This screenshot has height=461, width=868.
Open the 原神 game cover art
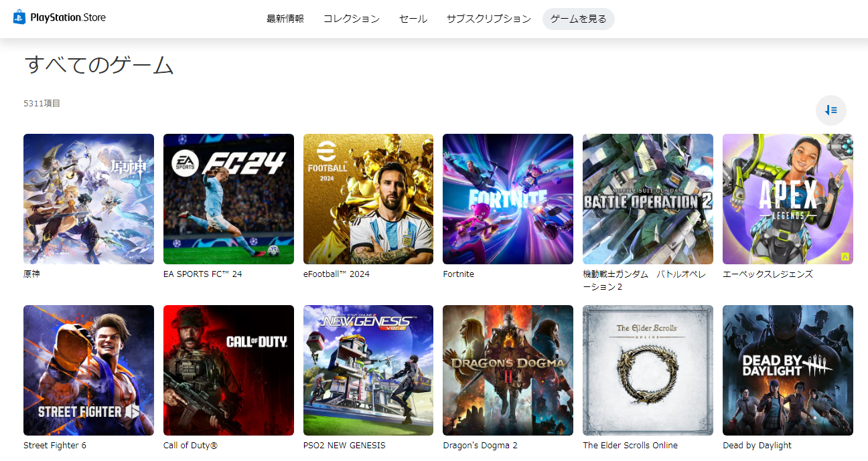pos(88,199)
